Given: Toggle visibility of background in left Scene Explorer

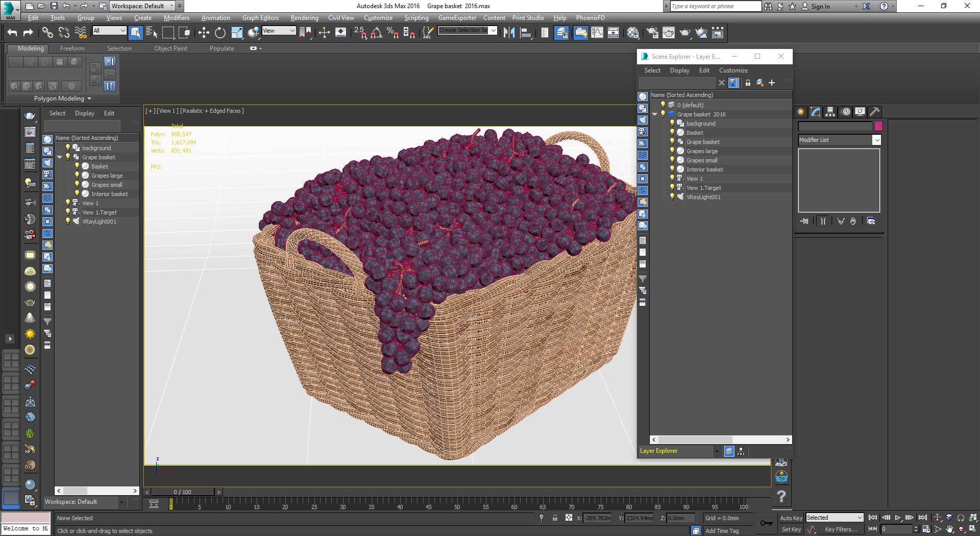Looking at the screenshot, I should pos(68,148).
